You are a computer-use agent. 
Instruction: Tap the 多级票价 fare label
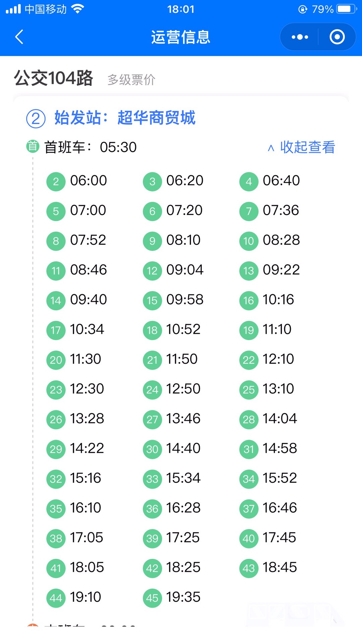pyautogui.click(x=131, y=80)
